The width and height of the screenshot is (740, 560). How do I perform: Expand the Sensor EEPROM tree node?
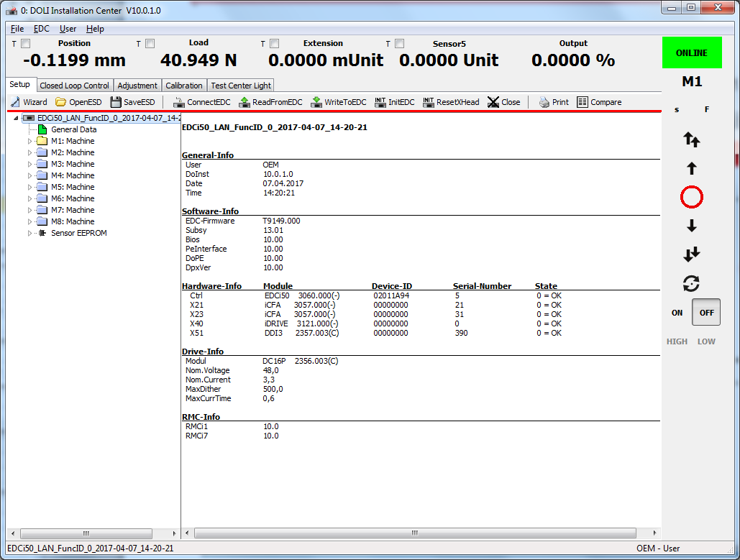pyautogui.click(x=30, y=233)
